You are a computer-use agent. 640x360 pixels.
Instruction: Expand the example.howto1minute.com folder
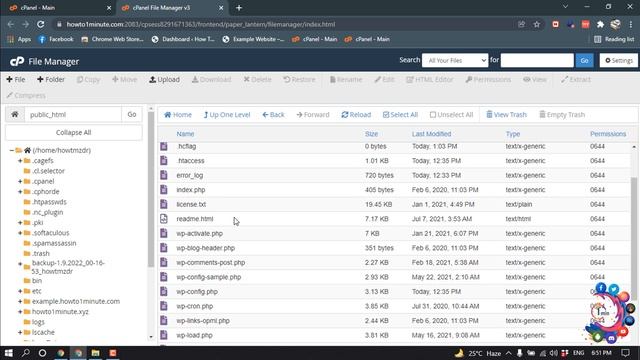click(20, 301)
